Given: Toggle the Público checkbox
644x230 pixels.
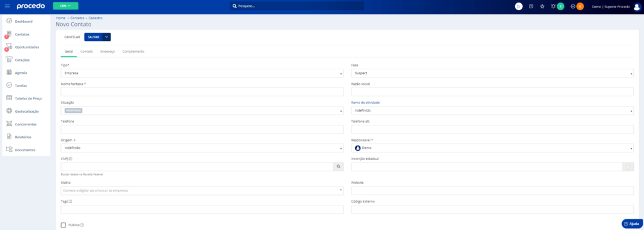Looking at the screenshot, I should (64, 225).
